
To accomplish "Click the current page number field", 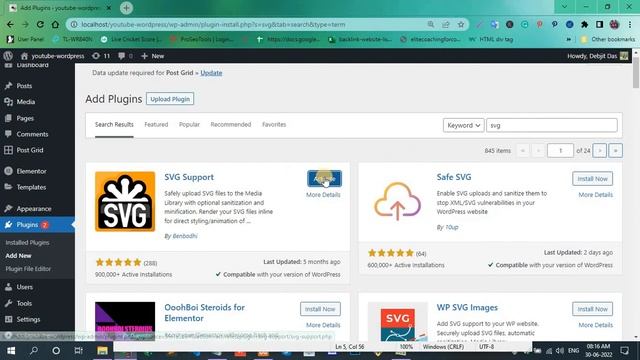I will (x=560, y=151).
